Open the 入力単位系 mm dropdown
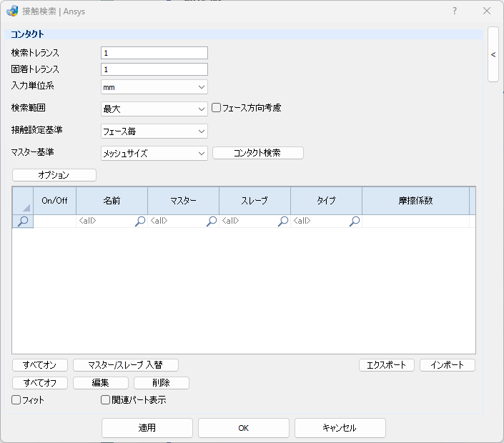 (x=154, y=87)
